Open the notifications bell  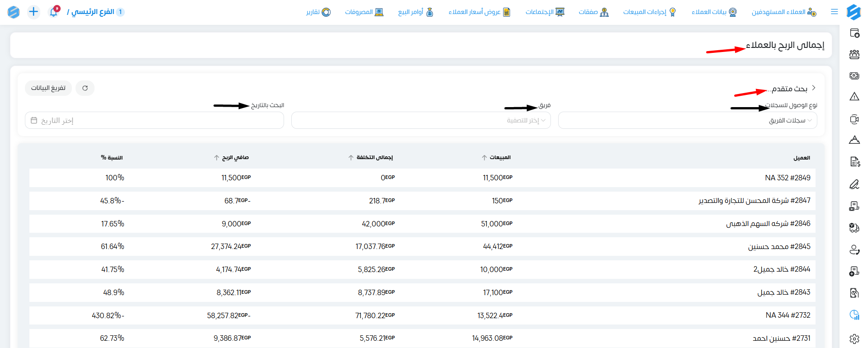54,12
